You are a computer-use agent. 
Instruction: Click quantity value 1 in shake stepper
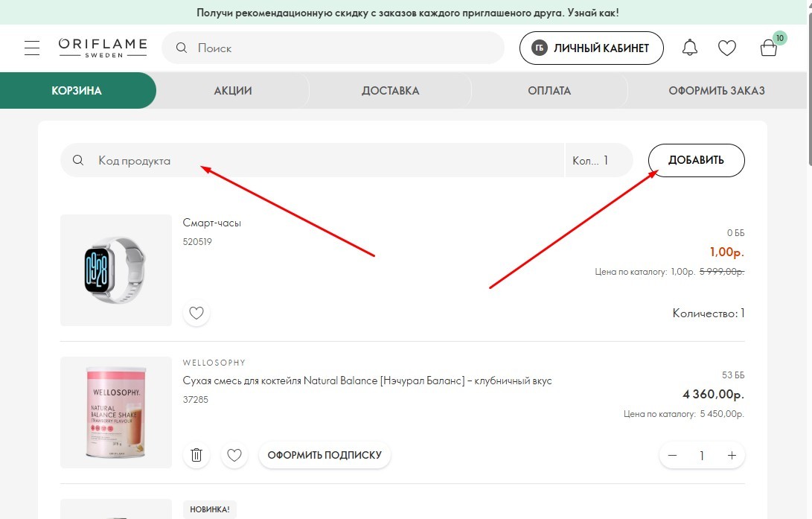702,455
